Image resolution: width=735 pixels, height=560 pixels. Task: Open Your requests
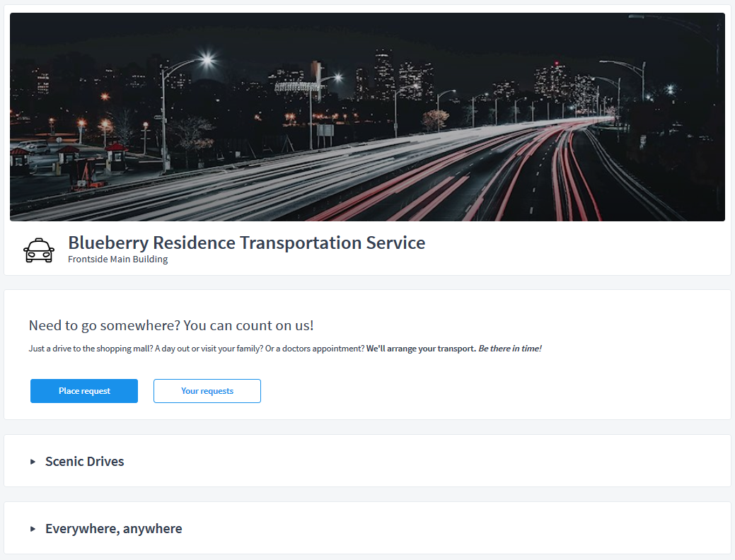click(207, 391)
